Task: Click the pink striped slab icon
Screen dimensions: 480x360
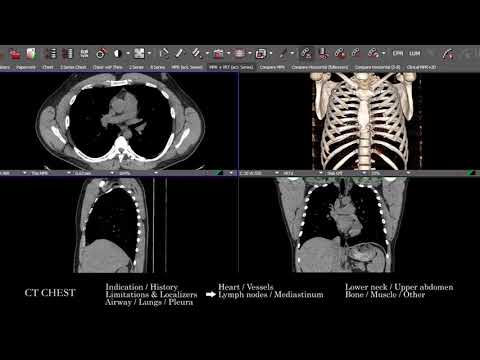Action: pyautogui.click(x=239, y=53)
